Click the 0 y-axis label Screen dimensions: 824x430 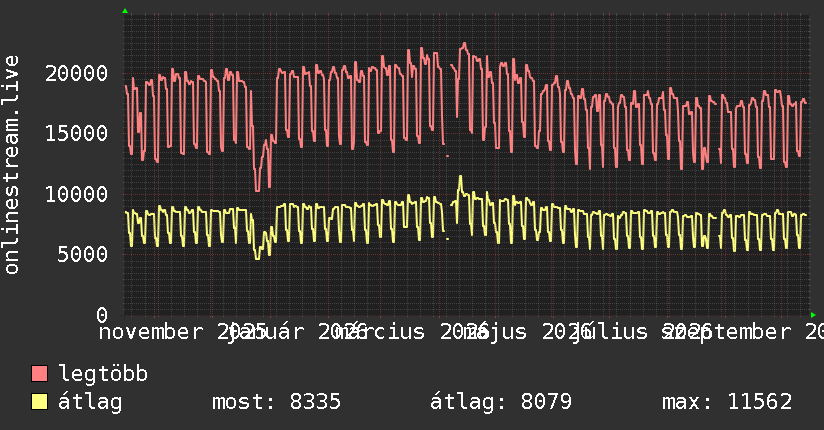pos(102,315)
